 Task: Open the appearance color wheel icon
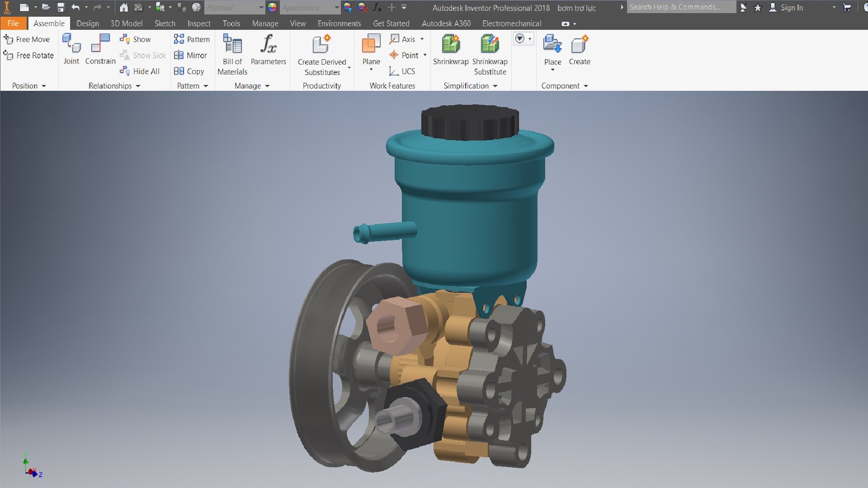pos(272,7)
